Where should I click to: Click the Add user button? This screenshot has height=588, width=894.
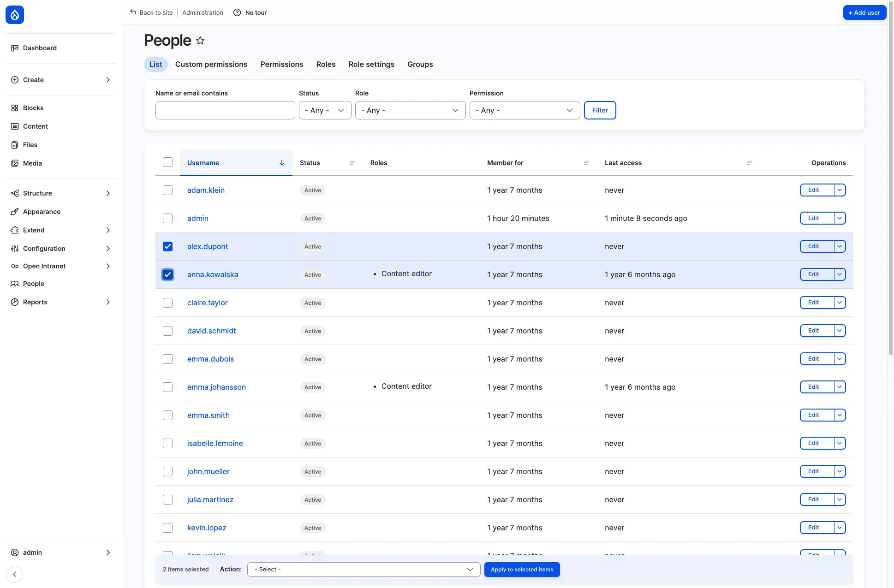(864, 12)
